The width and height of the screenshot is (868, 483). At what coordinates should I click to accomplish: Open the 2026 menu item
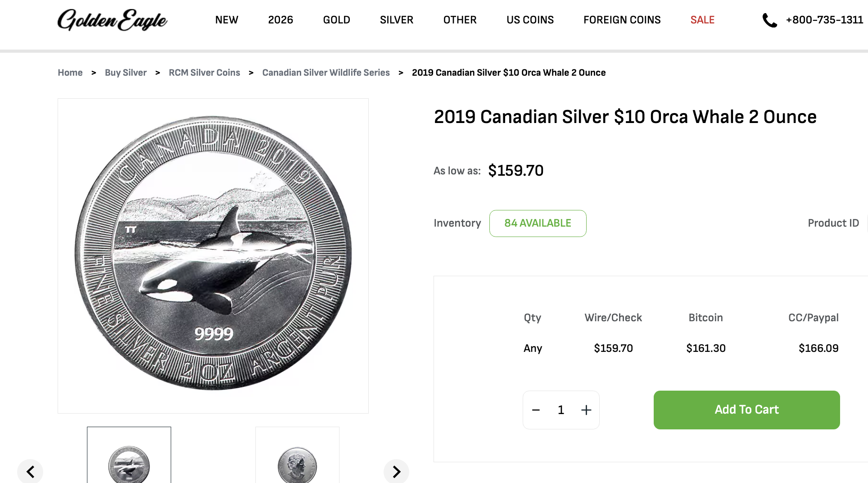point(280,20)
